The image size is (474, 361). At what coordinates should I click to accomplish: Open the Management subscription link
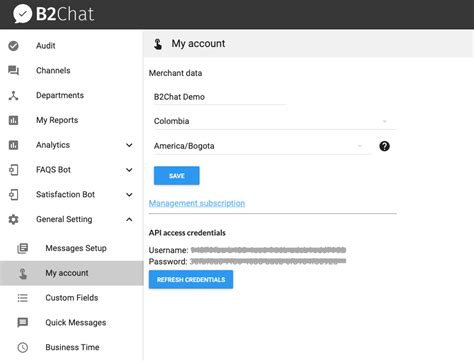[197, 203]
